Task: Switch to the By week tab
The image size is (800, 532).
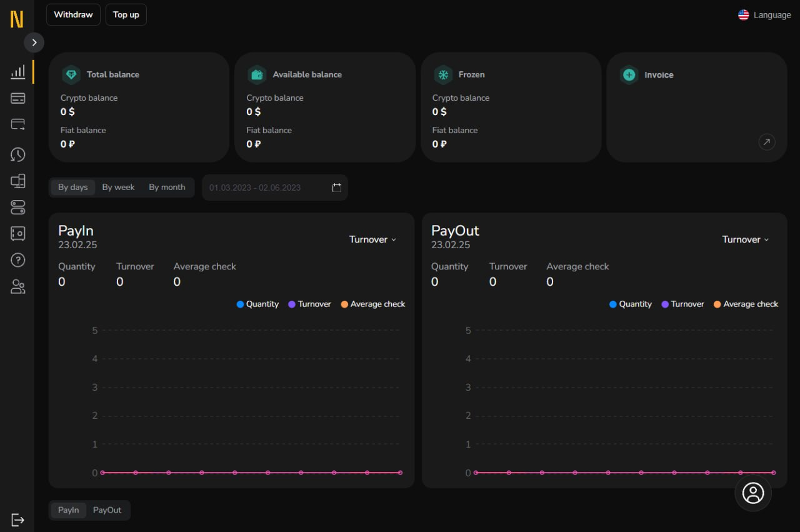Action: tap(119, 187)
